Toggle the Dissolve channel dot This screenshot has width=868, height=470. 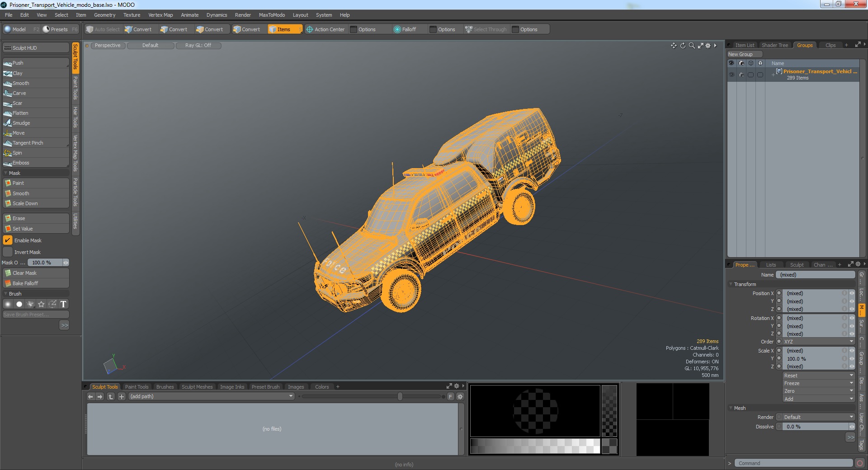pos(779,427)
